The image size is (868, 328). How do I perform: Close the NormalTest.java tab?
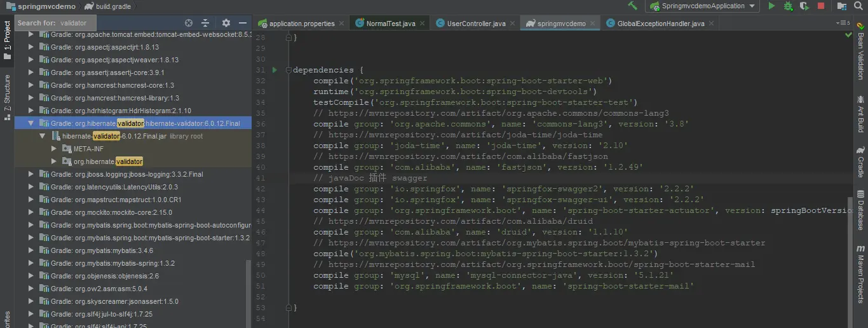[423, 24]
